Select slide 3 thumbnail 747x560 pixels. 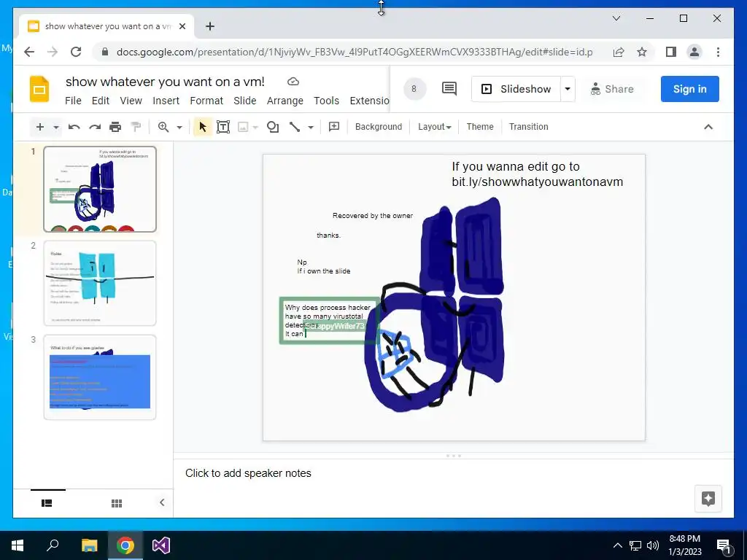coord(99,377)
